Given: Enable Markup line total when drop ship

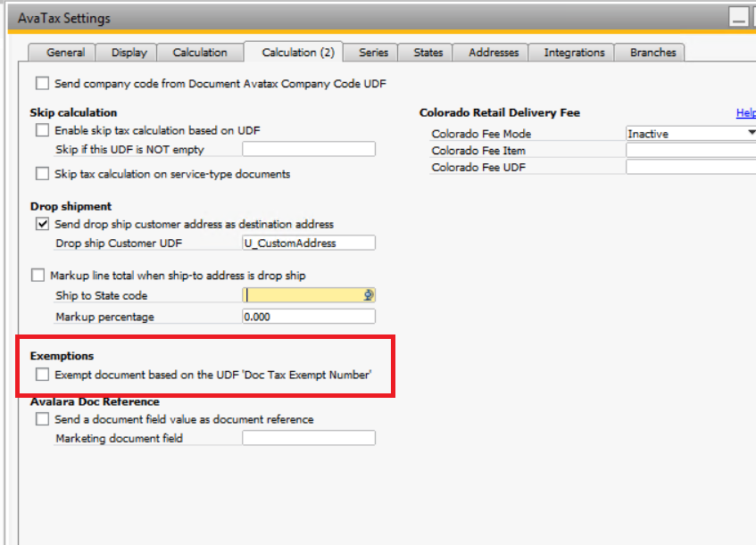Looking at the screenshot, I should [37, 275].
